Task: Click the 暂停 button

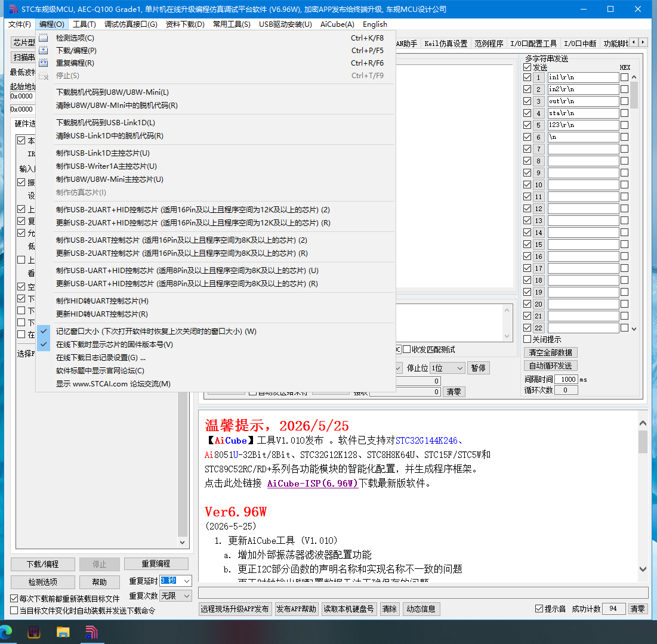Action: tap(478, 368)
